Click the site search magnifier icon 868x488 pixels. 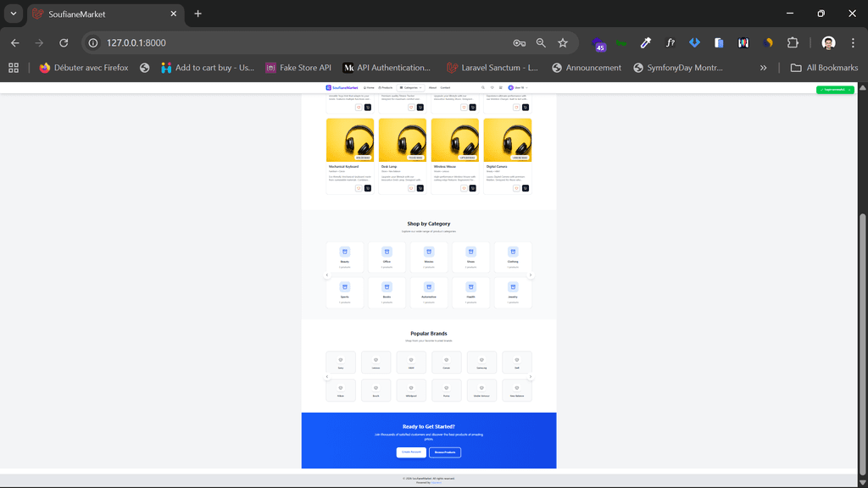[x=482, y=87]
